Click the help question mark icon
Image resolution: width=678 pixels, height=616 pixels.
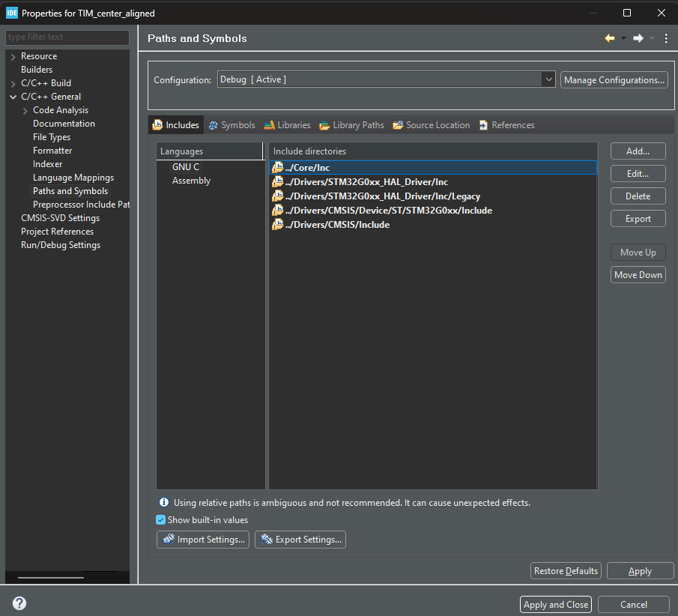(19, 603)
